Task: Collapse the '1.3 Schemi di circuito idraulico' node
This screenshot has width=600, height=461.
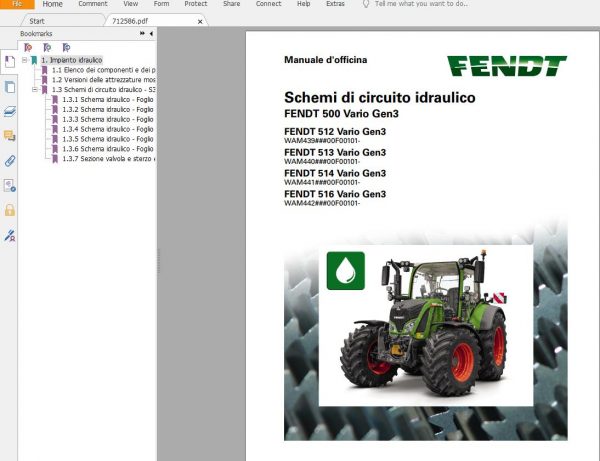Action: (35, 90)
